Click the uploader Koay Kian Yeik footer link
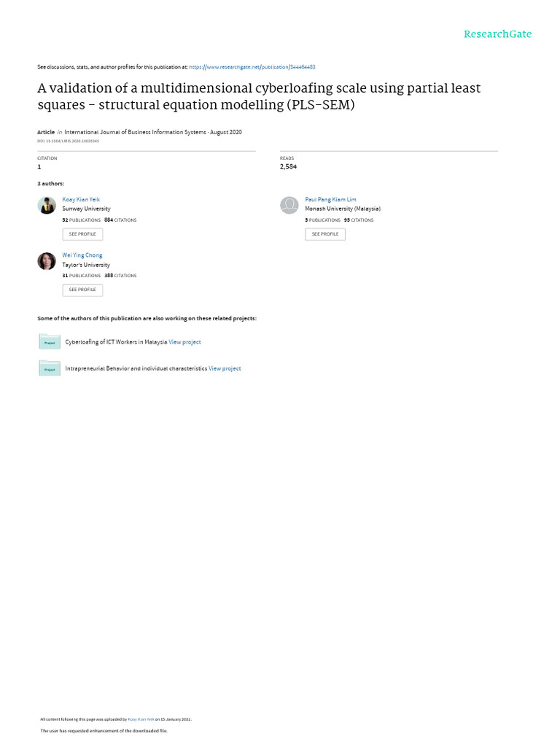Image resolution: width=560 pixels, height=747 pixels. click(141, 719)
